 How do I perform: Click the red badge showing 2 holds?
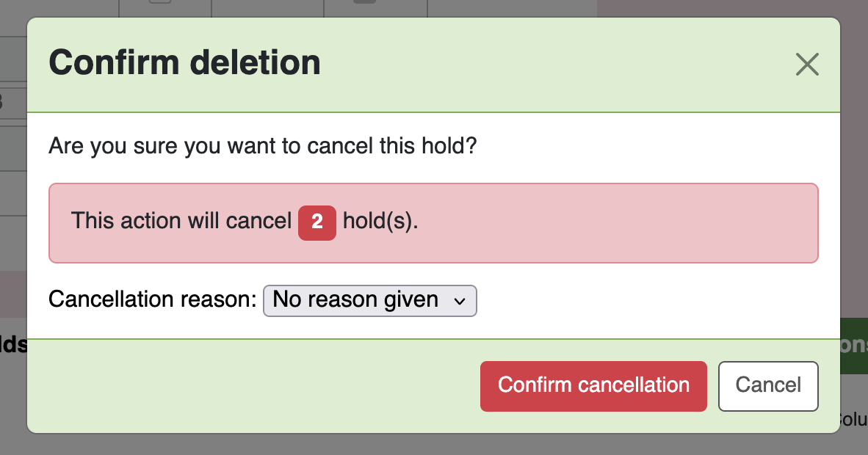pos(317,222)
